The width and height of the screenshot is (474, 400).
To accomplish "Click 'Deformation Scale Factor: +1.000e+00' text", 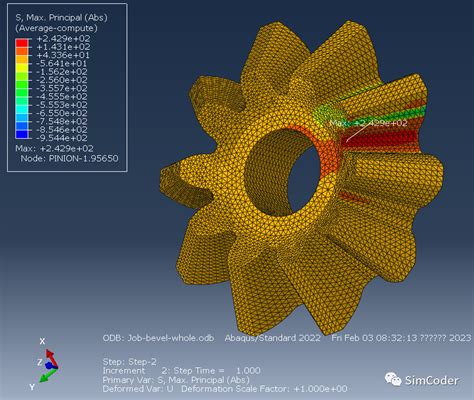I will 264,389.
